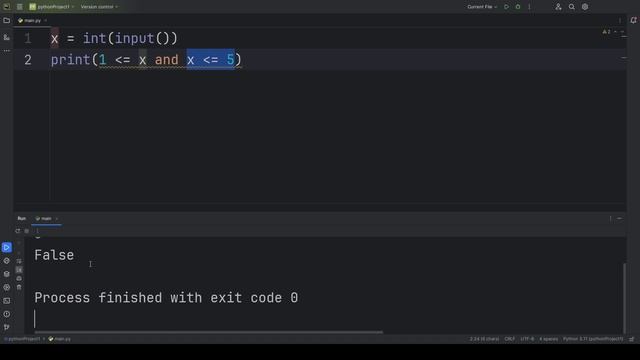Screen dimensions: 640x360
Task: Open Services tool window icon
Action: pyautogui.click(x=7, y=287)
